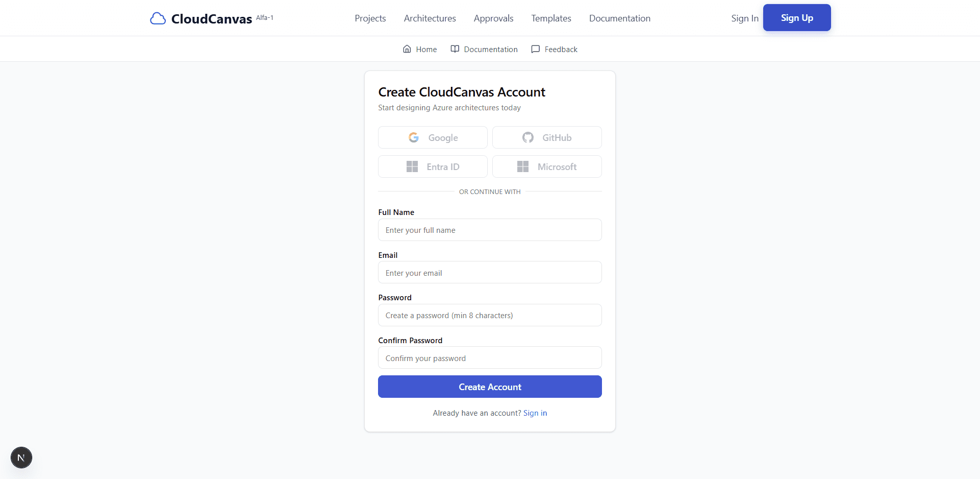Open Feedback via the speech bubble icon
Screen dimensions: 980x479
(536, 49)
